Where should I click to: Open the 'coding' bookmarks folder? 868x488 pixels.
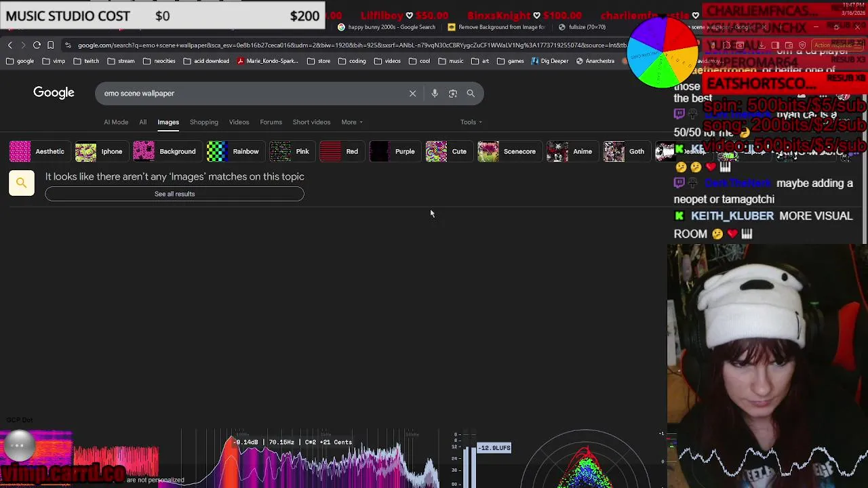point(352,61)
